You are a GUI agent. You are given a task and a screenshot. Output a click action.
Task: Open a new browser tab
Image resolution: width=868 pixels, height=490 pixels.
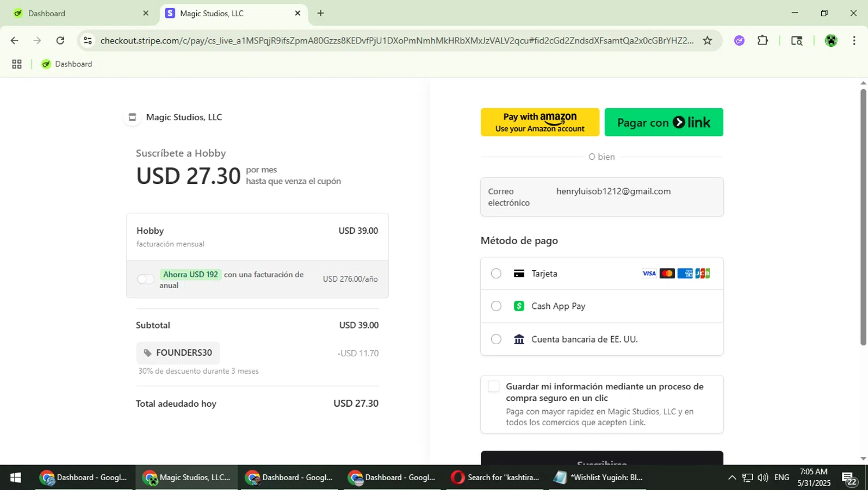(321, 13)
